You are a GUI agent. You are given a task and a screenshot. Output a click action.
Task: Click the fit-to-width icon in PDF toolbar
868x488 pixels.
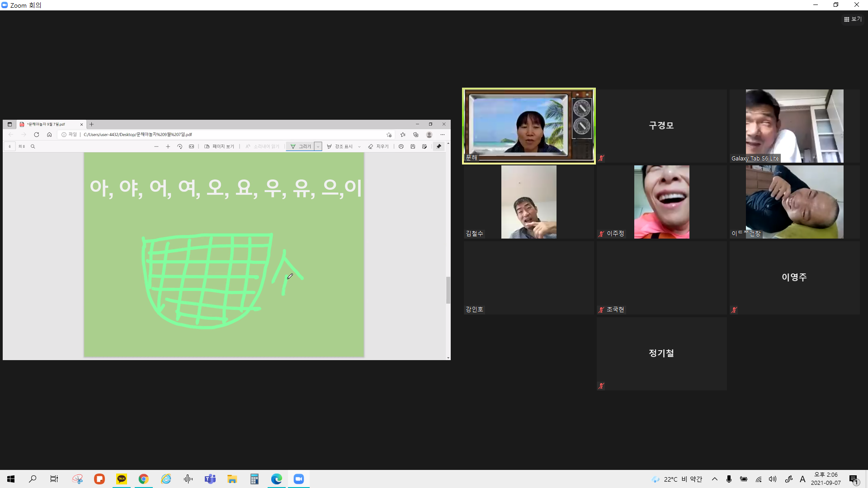click(191, 146)
